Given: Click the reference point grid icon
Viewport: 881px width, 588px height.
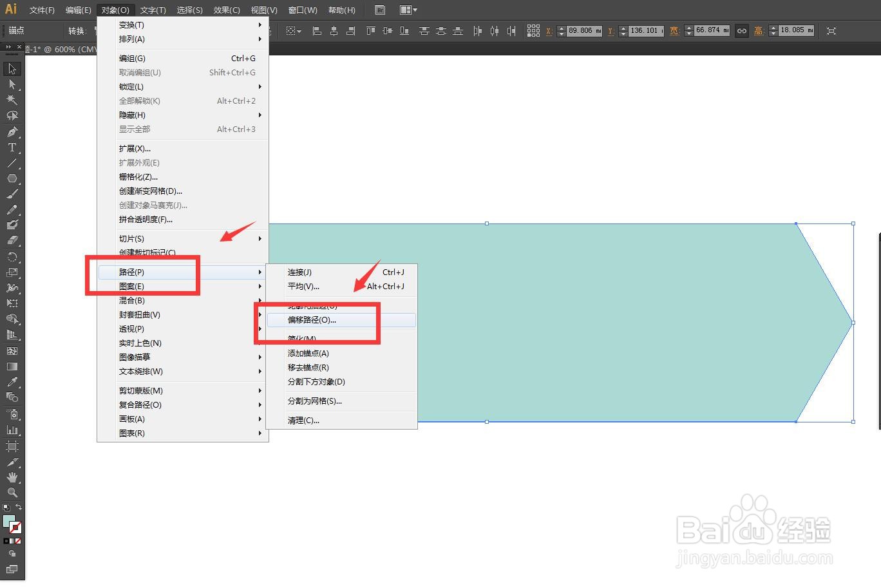Looking at the screenshot, I should (x=533, y=30).
